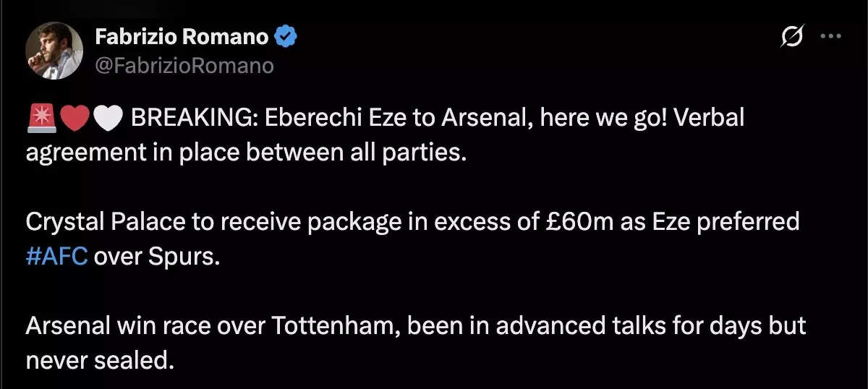This screenshot has width=868, height=389.
Task: Follow the #AFC hashtag link
Action: pos(56,258)
